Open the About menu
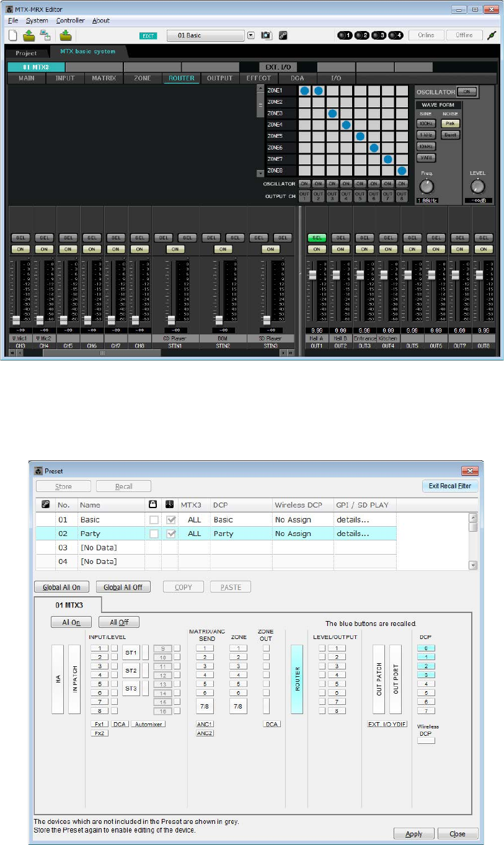This screenshot has width=504, height=845. [101, 20]
